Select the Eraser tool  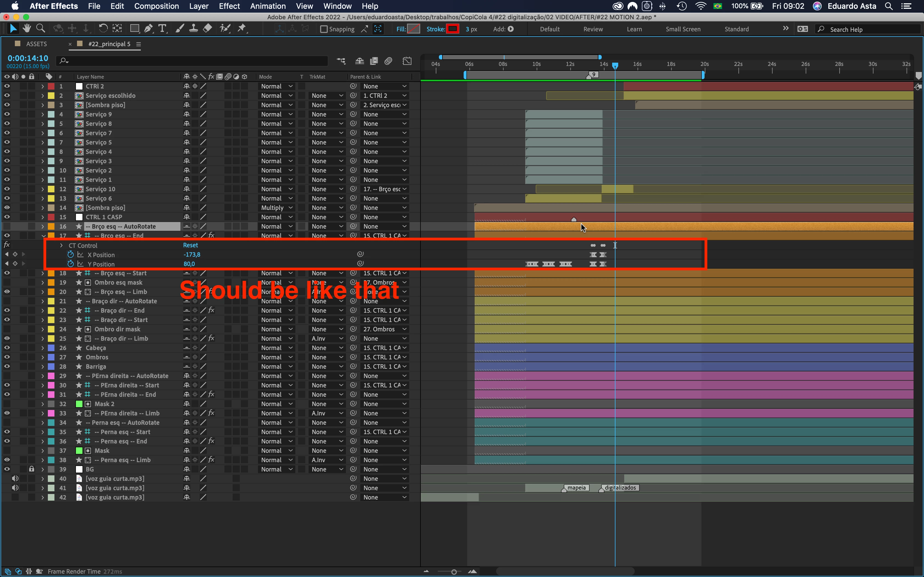207,29
